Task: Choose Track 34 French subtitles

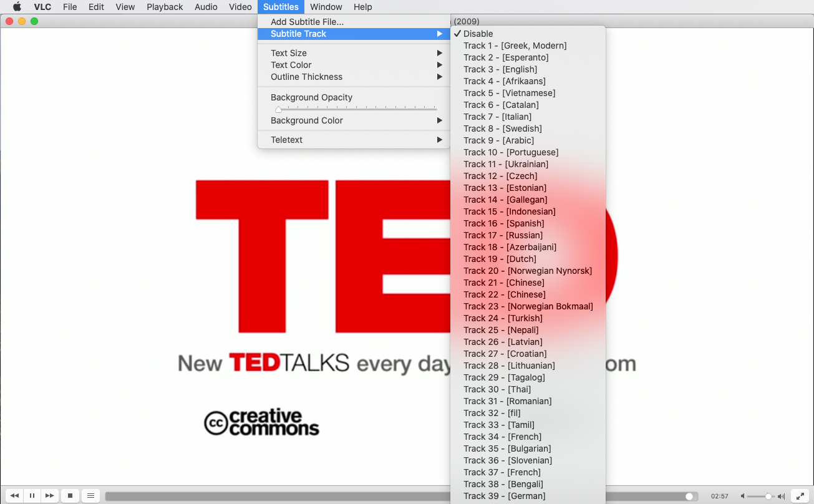Action: click(x=528, y=437)
